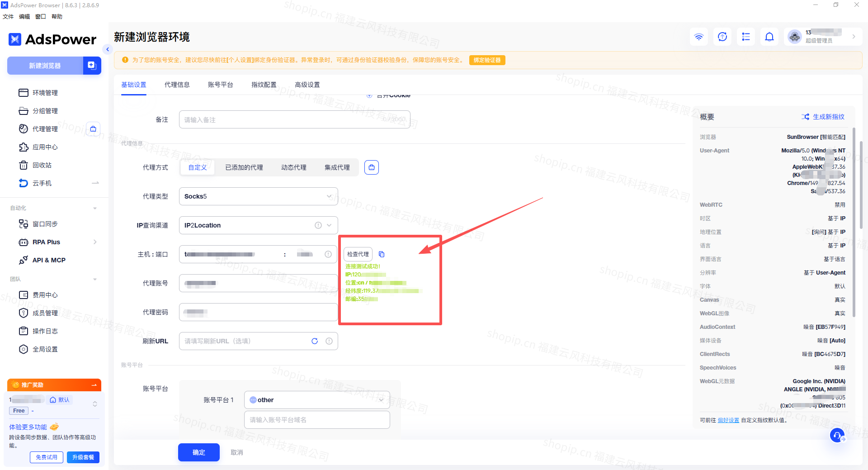Image resolution: width=868 pixels, height=470 pixels.
Task: Focus the 账号平台 domain name input
Action: pos(317,420)
